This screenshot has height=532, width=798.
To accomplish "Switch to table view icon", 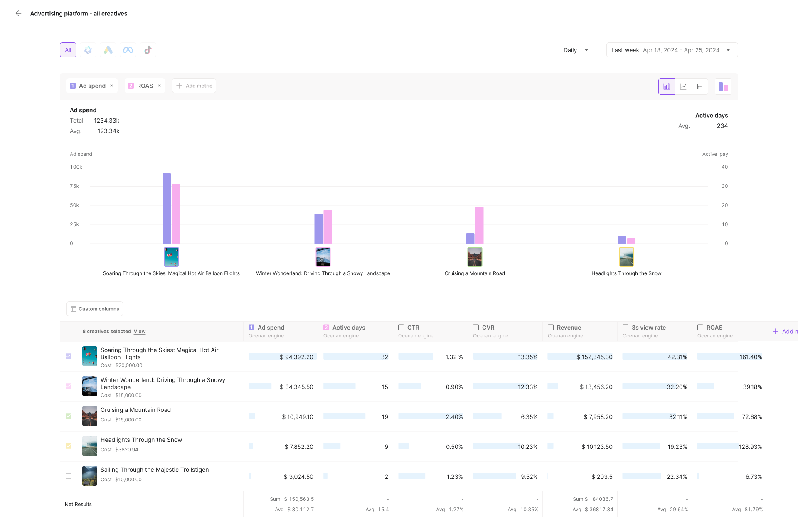I will click(x=700, y=86).
